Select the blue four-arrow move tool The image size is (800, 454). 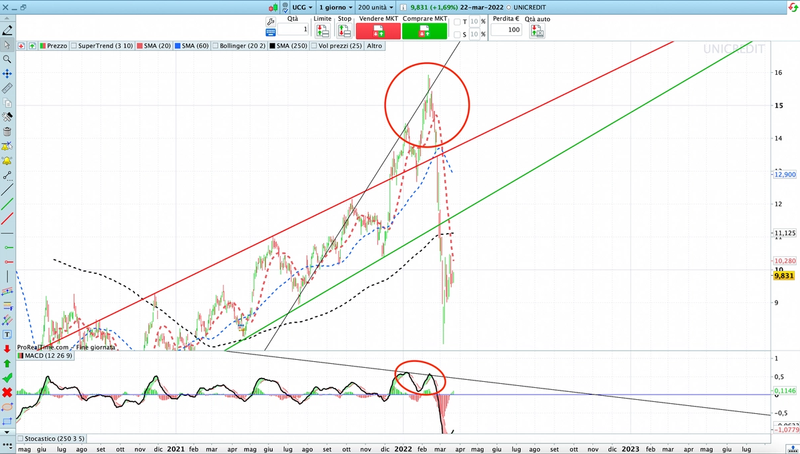pos(7,74)
